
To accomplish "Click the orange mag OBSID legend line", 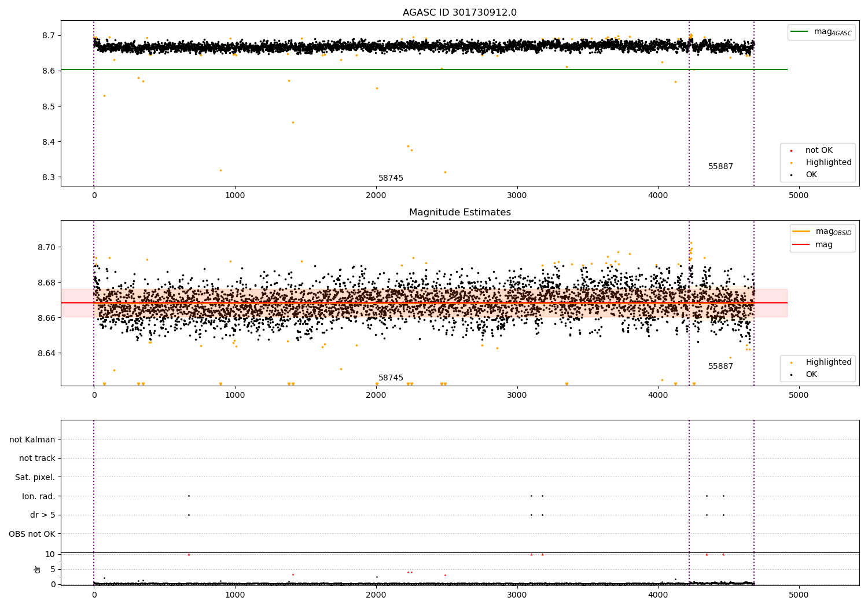I will click(802, 232).
